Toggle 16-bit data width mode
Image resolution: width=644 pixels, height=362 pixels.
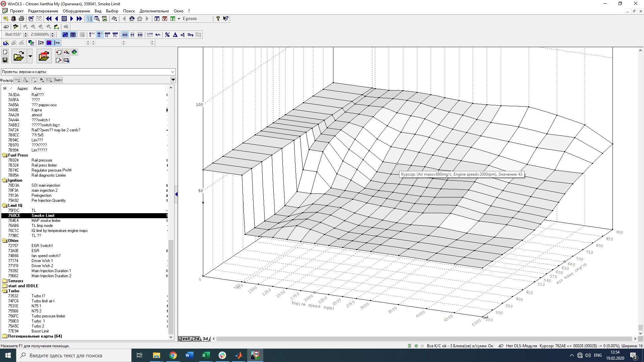[100, 35]
